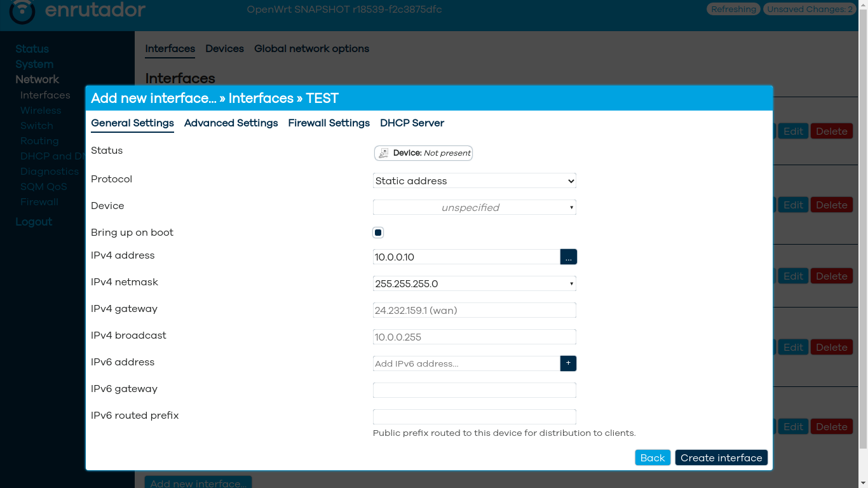
Task: Open Interfaces in the sidebar
Action: pos(45,95)
